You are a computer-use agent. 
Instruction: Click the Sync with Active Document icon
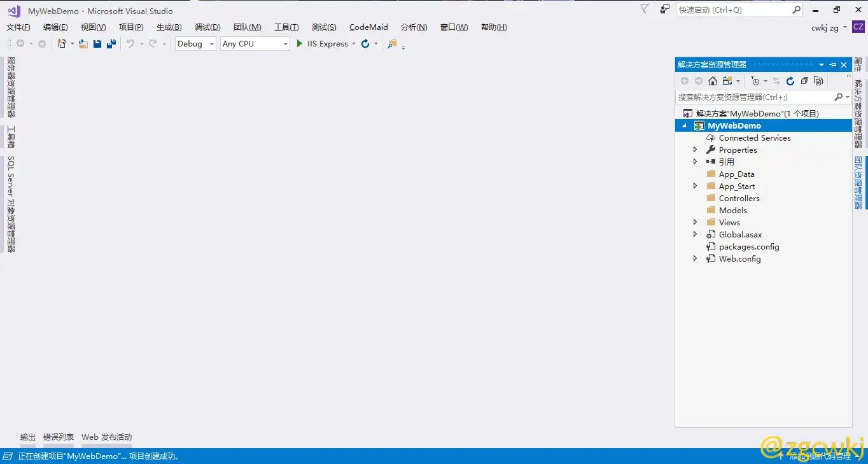(x=776, y=81)
